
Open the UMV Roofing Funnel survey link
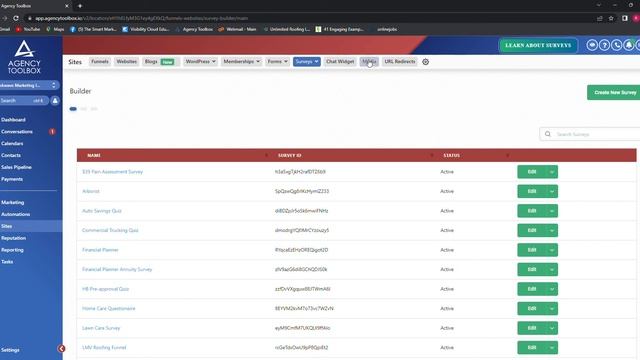[x=104, y=347]
